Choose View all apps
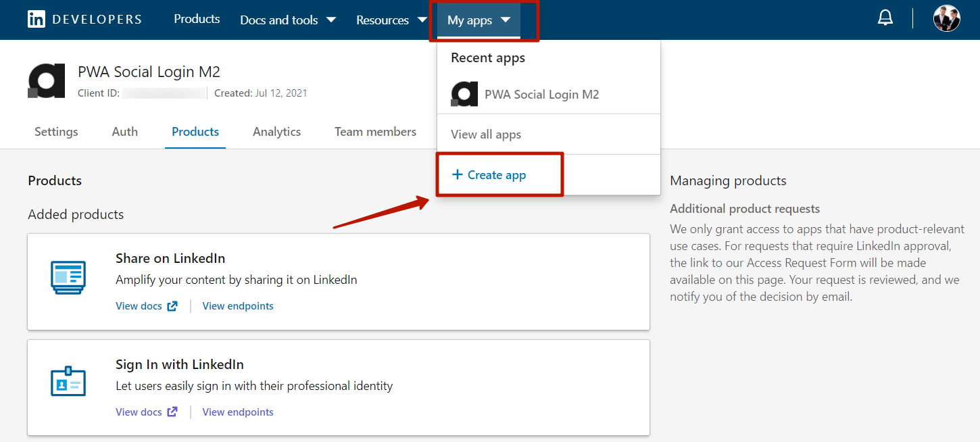 pyautogui.click(x=486, y=134)
